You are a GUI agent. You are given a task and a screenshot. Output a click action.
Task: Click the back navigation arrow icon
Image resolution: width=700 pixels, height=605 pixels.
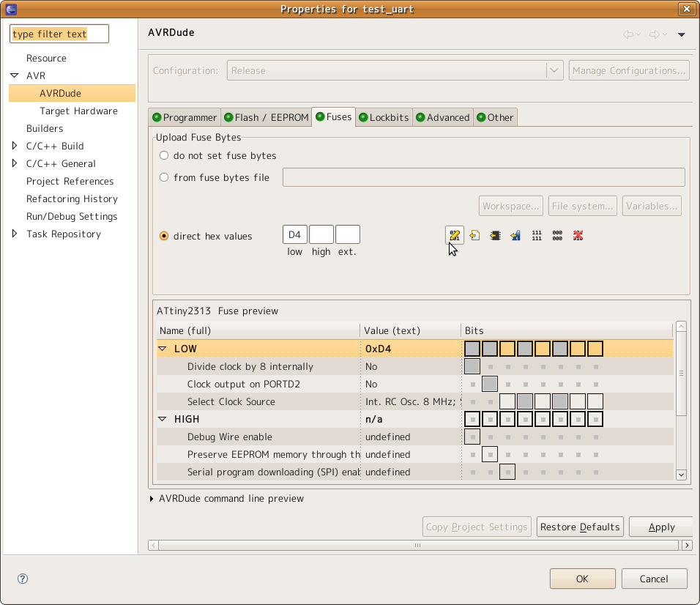tap(628, 34)
